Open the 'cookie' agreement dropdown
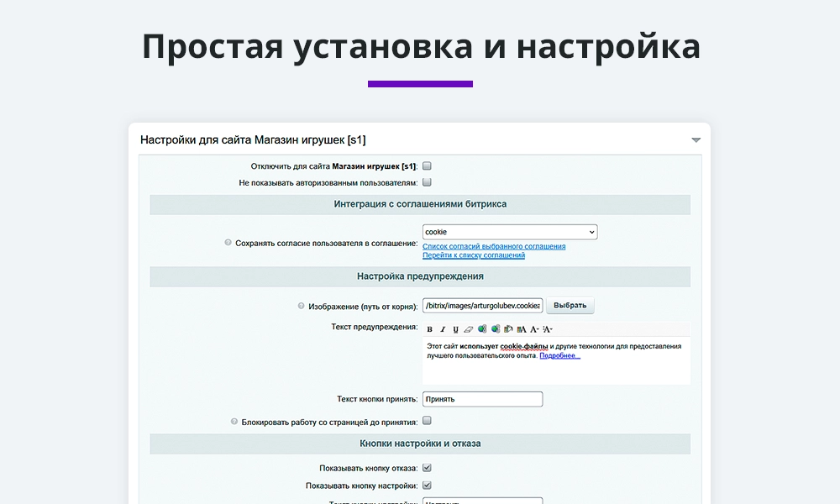Screen dimensions: 840x504 point(510,232)
